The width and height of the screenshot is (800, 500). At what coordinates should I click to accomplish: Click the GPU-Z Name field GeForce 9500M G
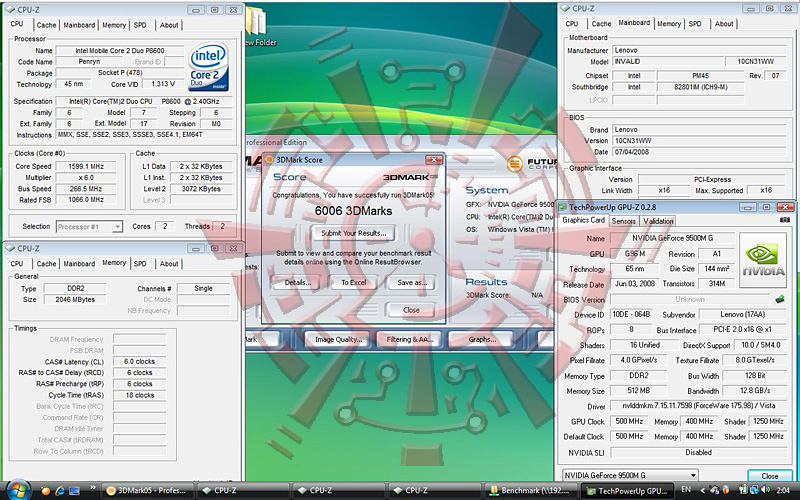tap(672, 238)
